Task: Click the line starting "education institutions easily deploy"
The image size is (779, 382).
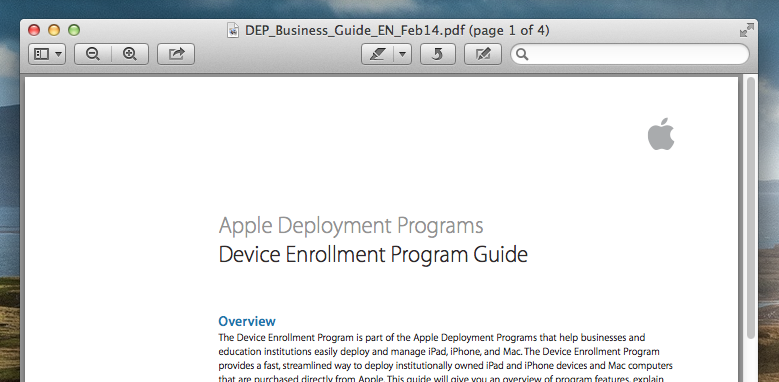Action: tap(439, 352)
